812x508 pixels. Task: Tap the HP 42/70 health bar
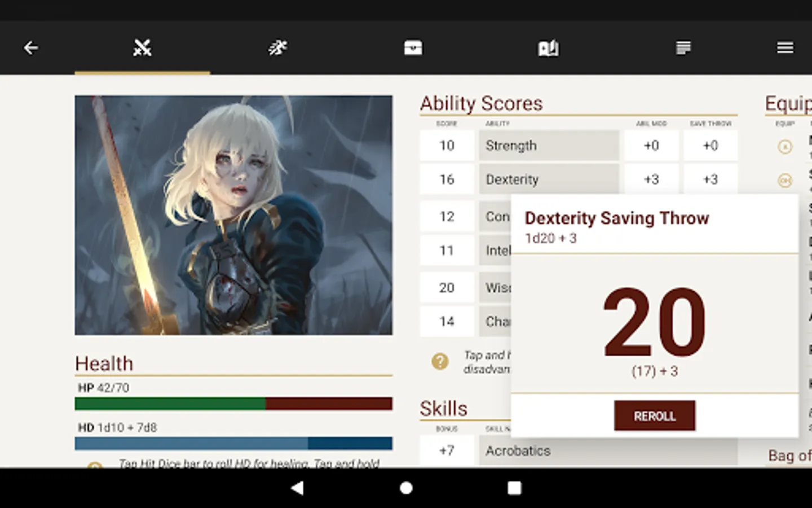coord(233,404)
